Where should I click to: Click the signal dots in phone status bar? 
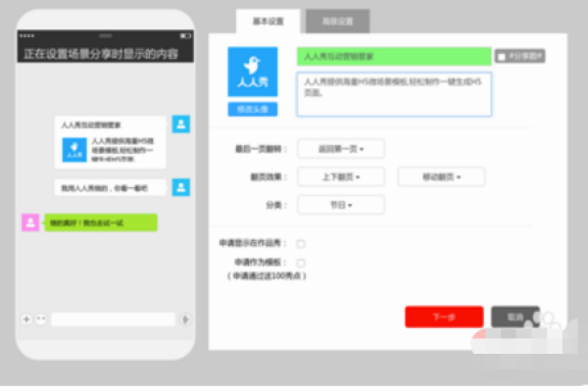(x=27, y=35)
